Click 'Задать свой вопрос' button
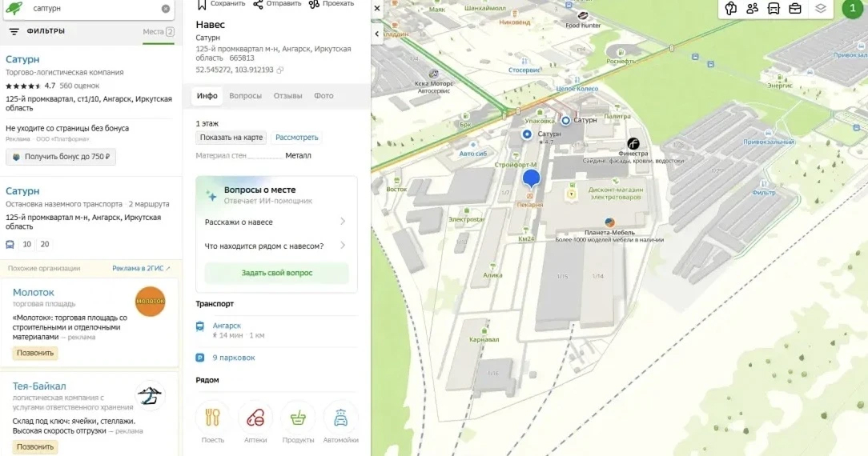The width and height of the screenshot is (868, 456). click(276, 273)
